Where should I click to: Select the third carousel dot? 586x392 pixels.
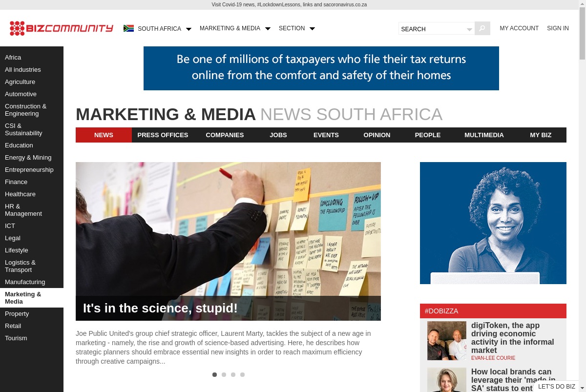[233, 375]
